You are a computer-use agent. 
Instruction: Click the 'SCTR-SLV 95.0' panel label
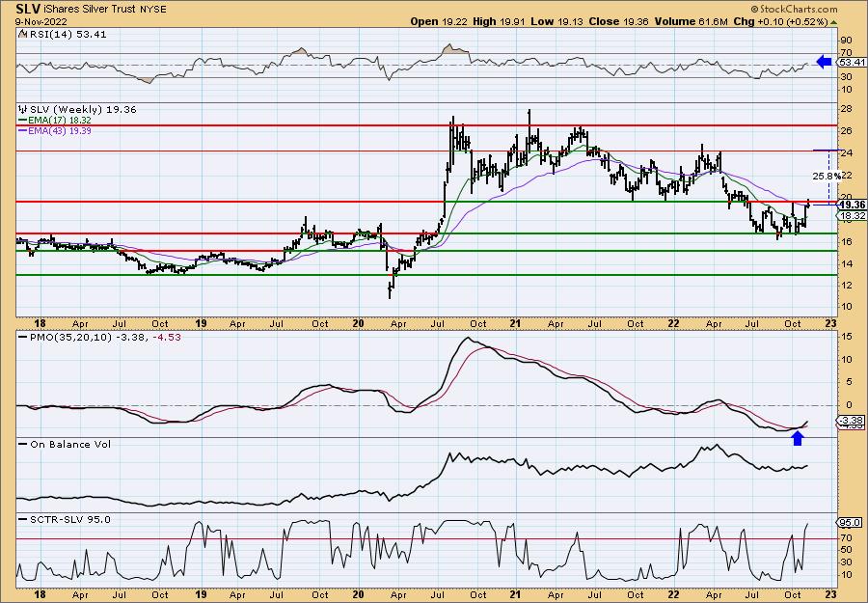(x=69, y=519)
